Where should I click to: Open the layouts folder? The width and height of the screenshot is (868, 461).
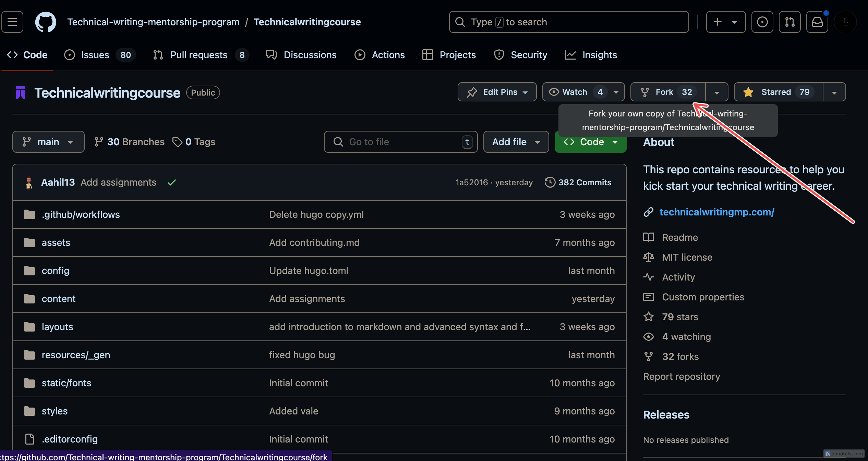pyautogui.click(x=58, y=327)
